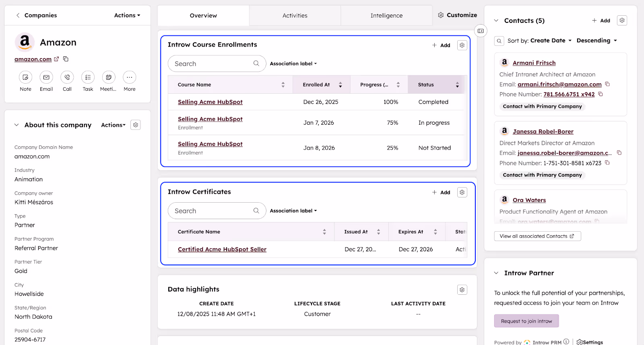Open Association label dropdown in Certificates

[293, 211]
